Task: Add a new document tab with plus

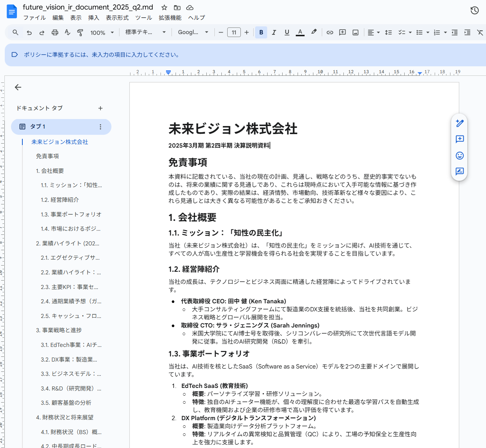Action: pos(100,108)
